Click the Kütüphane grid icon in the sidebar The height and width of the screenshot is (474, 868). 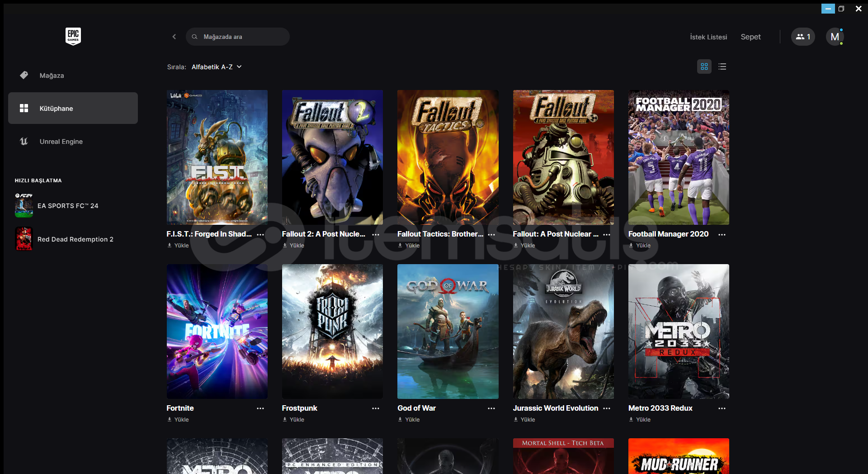pyautogui.click(x=24, y=108)
